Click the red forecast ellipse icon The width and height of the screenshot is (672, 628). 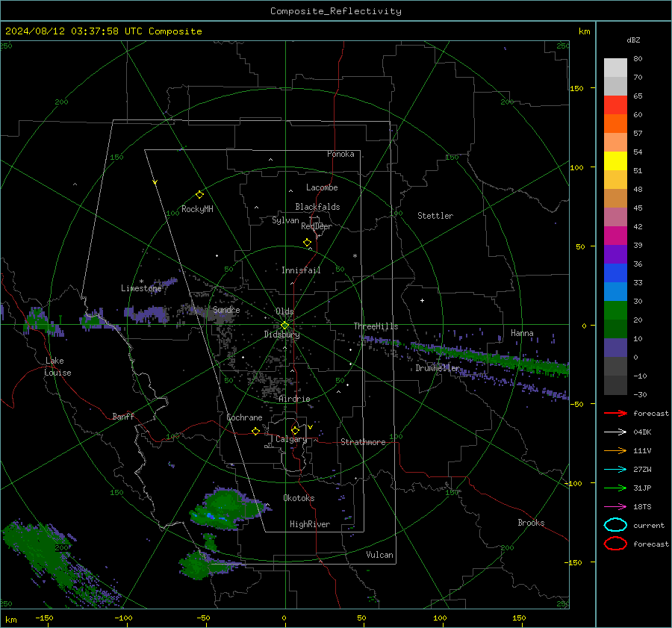coord(615,544)
